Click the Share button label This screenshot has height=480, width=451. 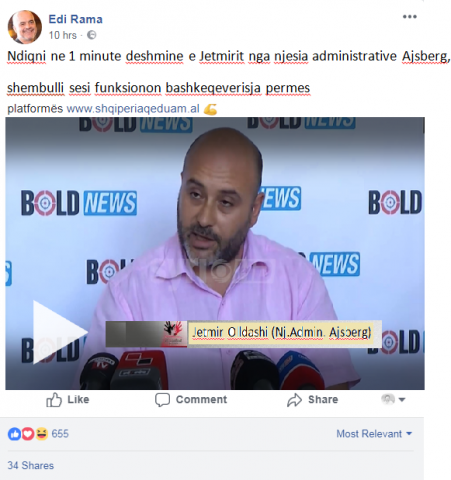pyautogui.click(x=323, y=399)
